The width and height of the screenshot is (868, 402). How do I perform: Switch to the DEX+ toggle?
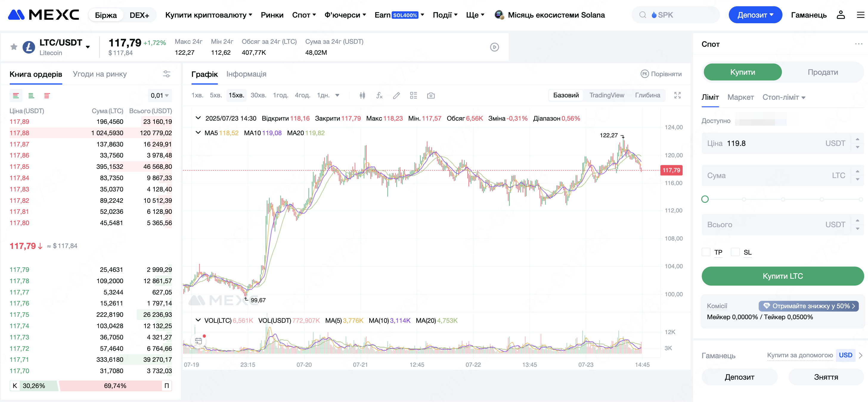(139, 15)
